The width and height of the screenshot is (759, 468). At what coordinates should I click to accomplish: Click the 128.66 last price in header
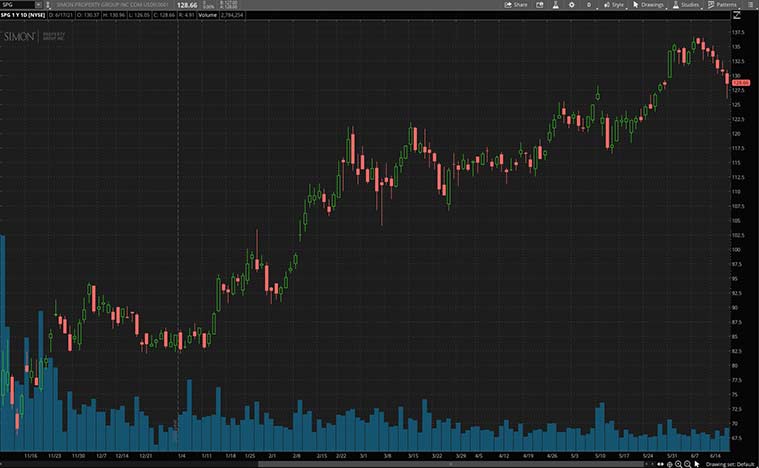187,5
